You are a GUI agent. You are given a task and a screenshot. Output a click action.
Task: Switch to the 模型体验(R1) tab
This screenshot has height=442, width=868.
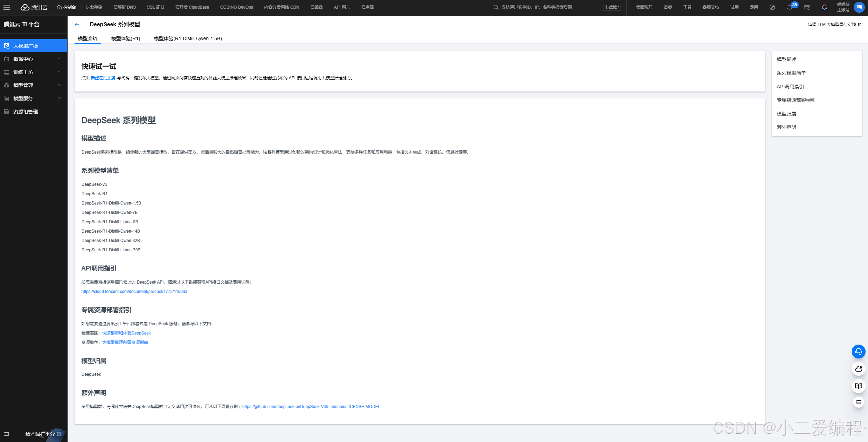click(x=125, y=38)
